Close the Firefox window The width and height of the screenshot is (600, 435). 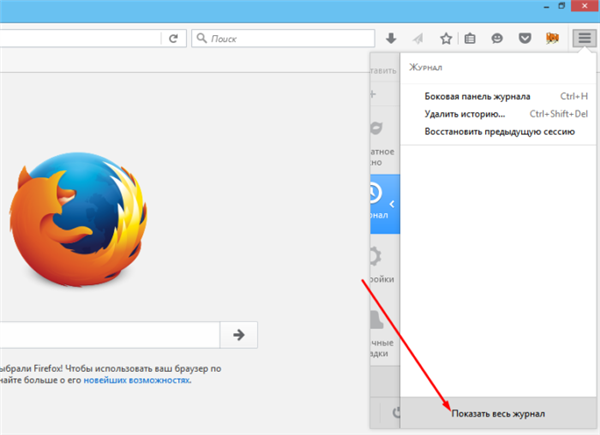click(585, 6)
